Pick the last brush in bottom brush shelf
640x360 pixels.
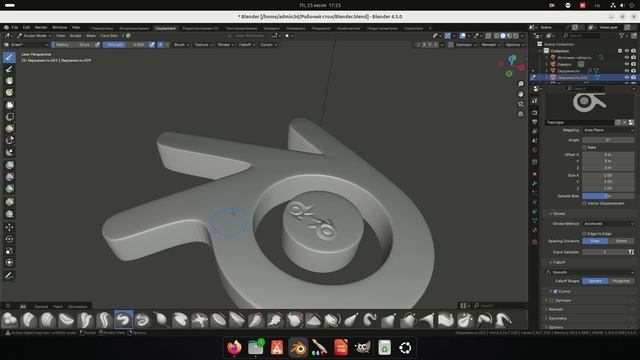[x=503, y=320]
